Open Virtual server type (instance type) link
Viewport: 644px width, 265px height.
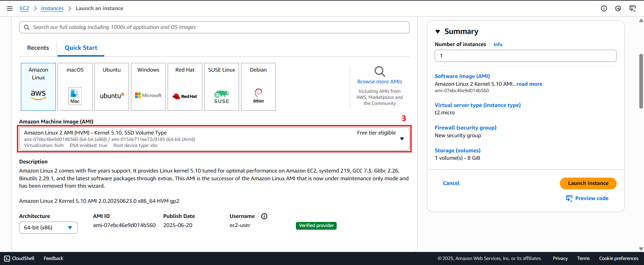click(x=478, y=105)
